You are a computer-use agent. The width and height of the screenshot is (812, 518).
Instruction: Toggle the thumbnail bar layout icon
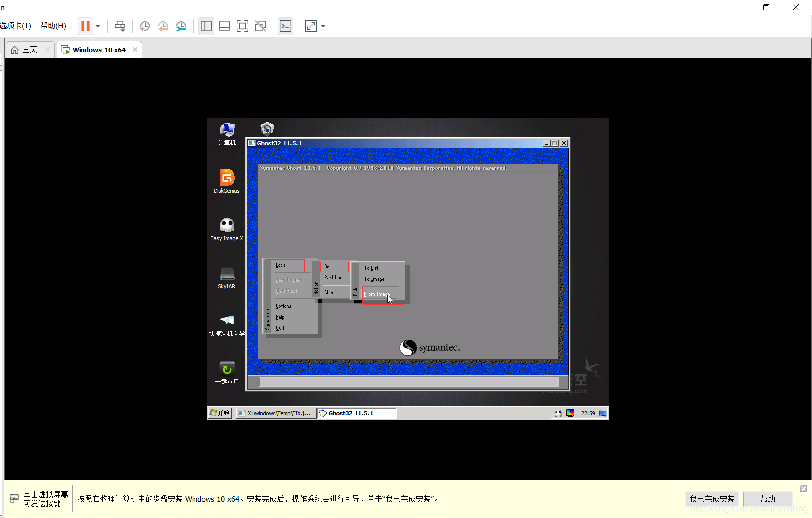coord(224,26)
